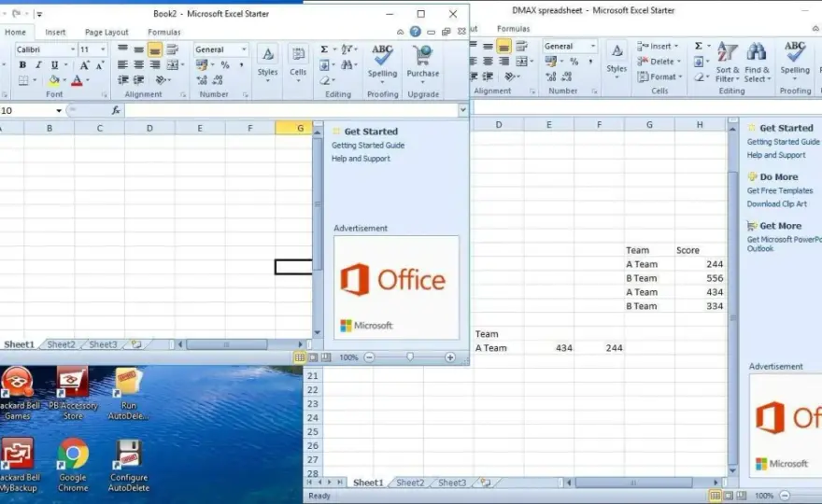The width and height of the screenshot is (822, 504).
Task: Click Comma Style in Book2 Number group
Action: 241,65
